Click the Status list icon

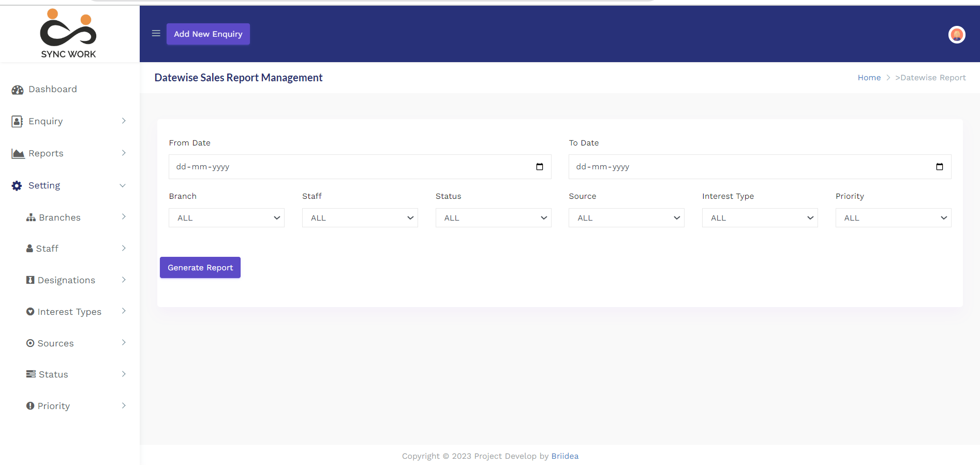tap(31, 374)
